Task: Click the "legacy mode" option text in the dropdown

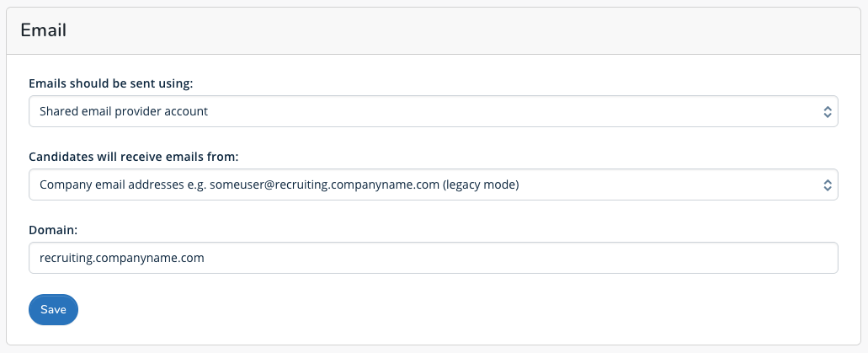Action: [x=481, y=185]
